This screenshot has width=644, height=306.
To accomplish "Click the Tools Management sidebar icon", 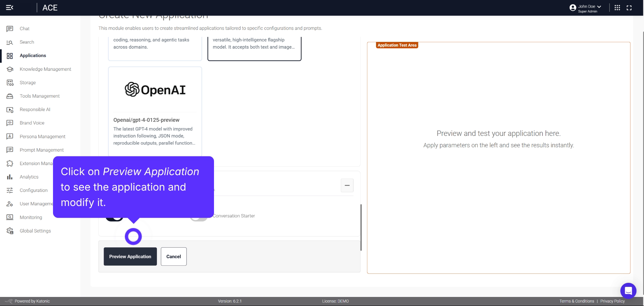I will (10, 96).
